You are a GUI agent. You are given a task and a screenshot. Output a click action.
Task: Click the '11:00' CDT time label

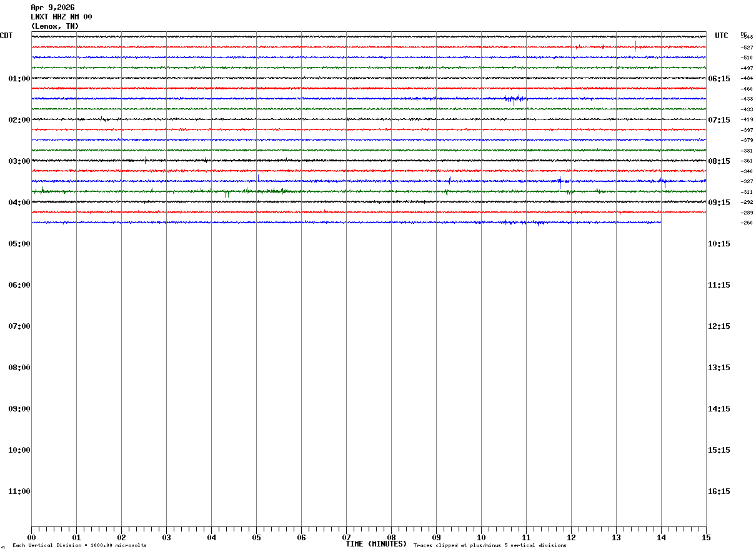[19, 491]
